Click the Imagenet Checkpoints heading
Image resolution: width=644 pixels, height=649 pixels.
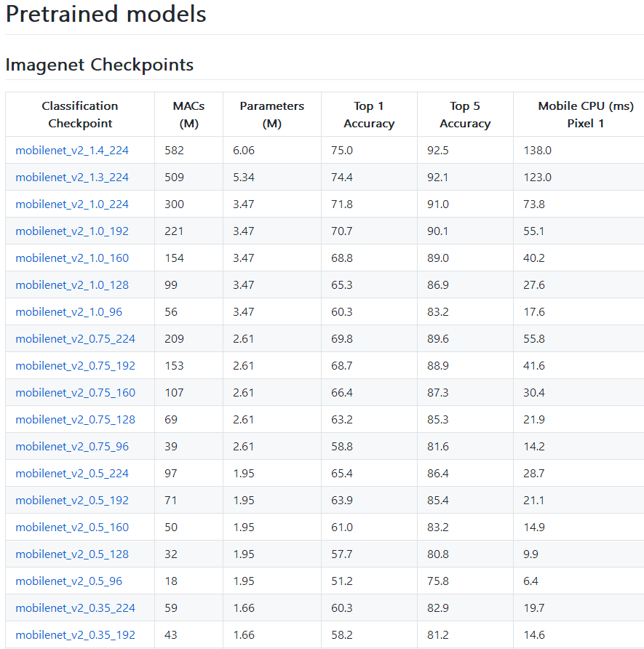coord(99,65)
